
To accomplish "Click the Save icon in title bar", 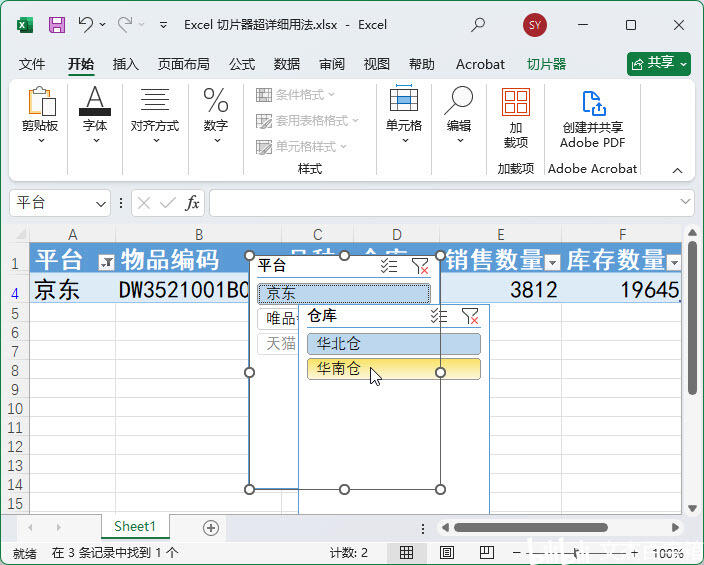I will coord(57,25).
